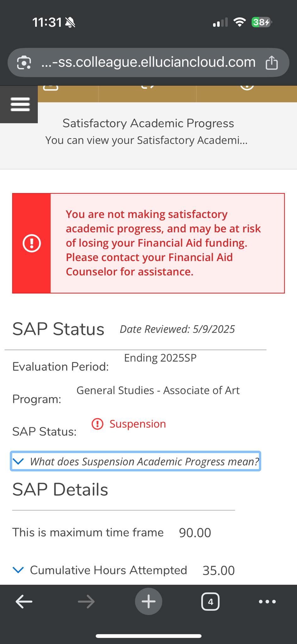Go back with the browser back arrow
This screenshot has height=644, width=297.
(24, 602)
